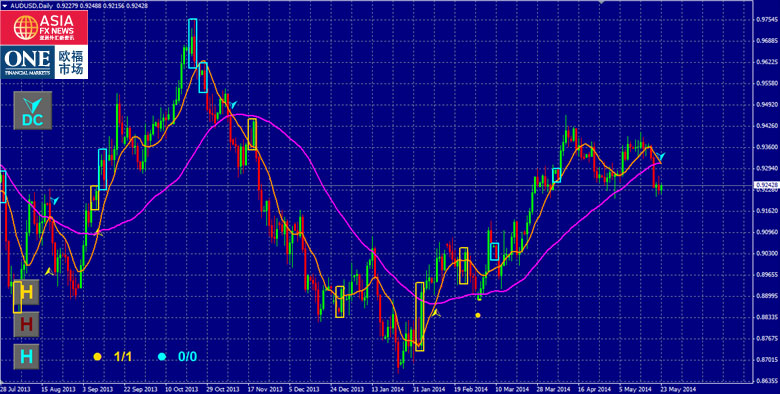This screenshot has height=394, width=780.
Task: Toggle the yellow H button
Action: (x=26, y=292)
